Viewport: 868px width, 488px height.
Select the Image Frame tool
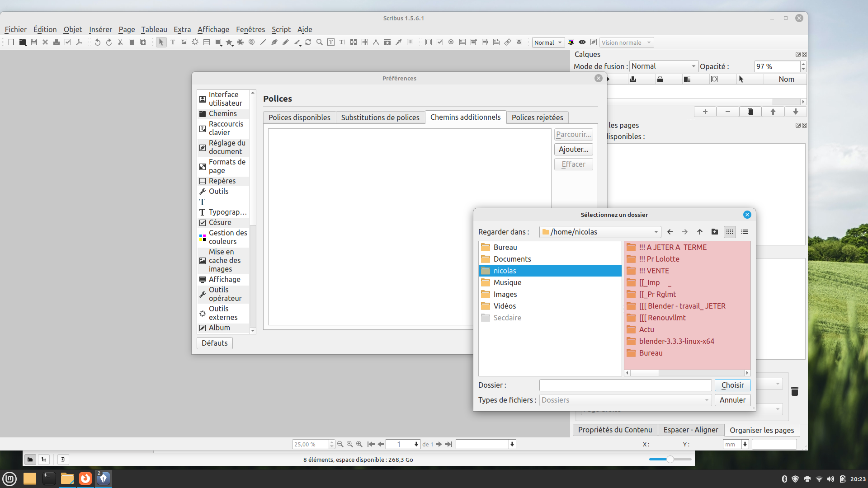[184, 42]
